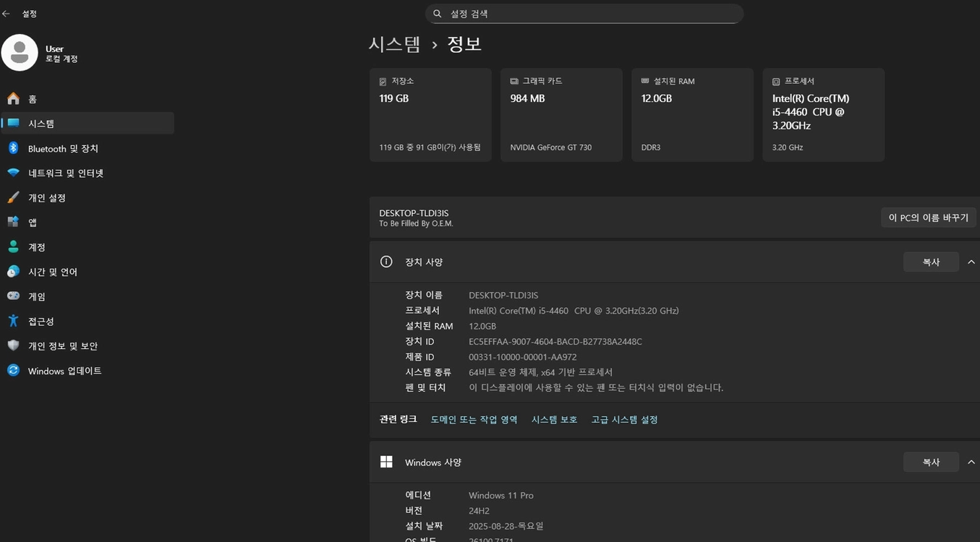The image size is (980, 542).
Task: Click the Windows 사양 logo icon
Action: click(x=386, y=462)
